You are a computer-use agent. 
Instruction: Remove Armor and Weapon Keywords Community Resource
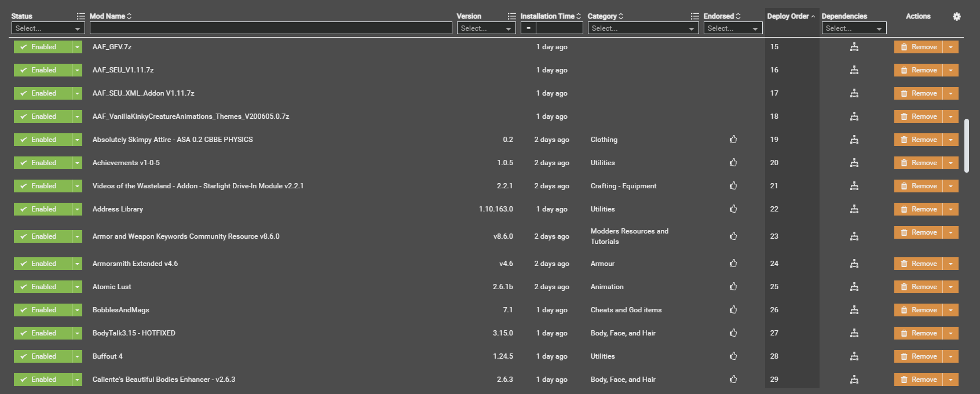tap(919, 232)
